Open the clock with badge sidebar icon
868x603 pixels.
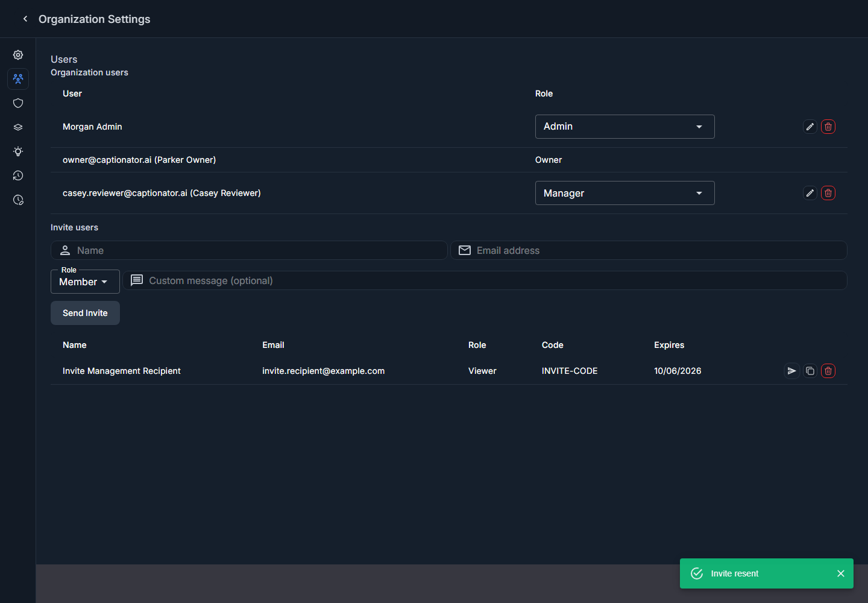click(x=18, y=200)
